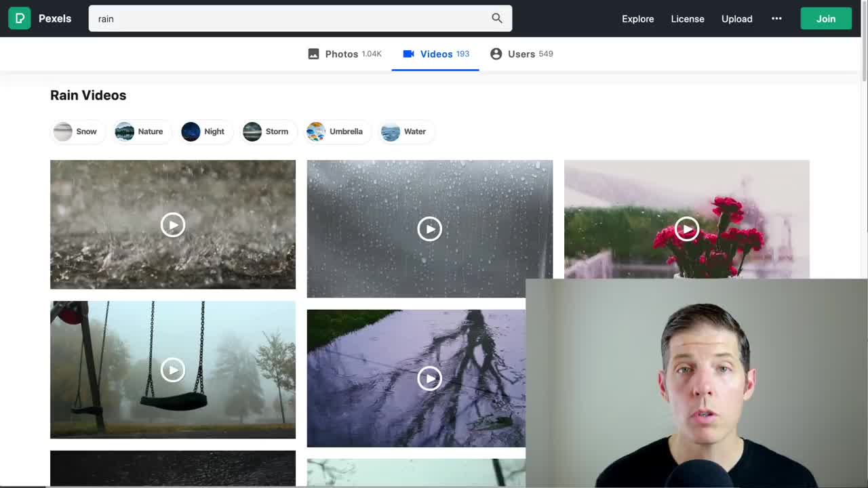The width and height of the screenshot is (868, 488).
Task: Switch to the Users tab
Action: click(x=521, y=54)
